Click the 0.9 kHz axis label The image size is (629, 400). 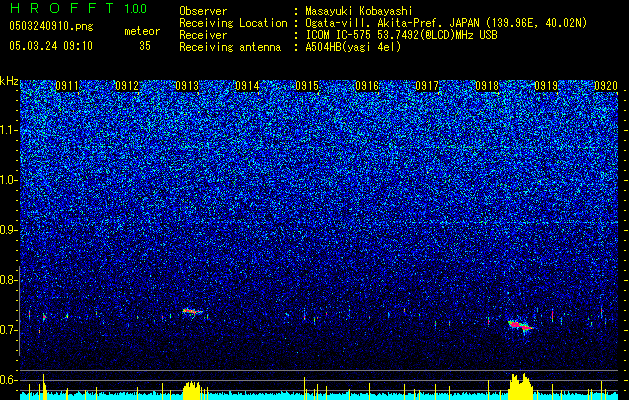coord(7,230)
